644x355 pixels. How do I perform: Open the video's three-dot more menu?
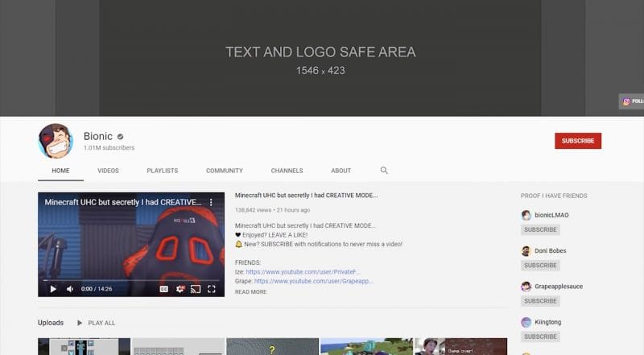click(x=212, y=203)
